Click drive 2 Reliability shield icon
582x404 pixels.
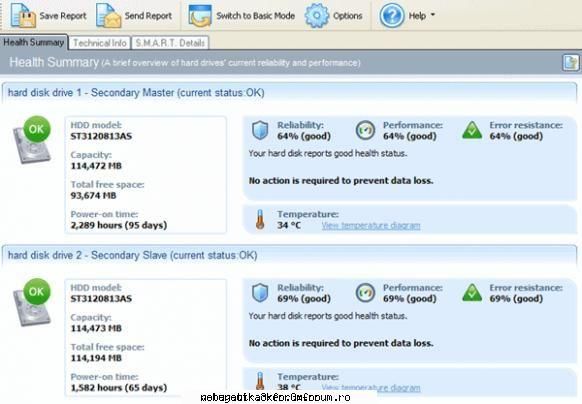coord(260,293)
